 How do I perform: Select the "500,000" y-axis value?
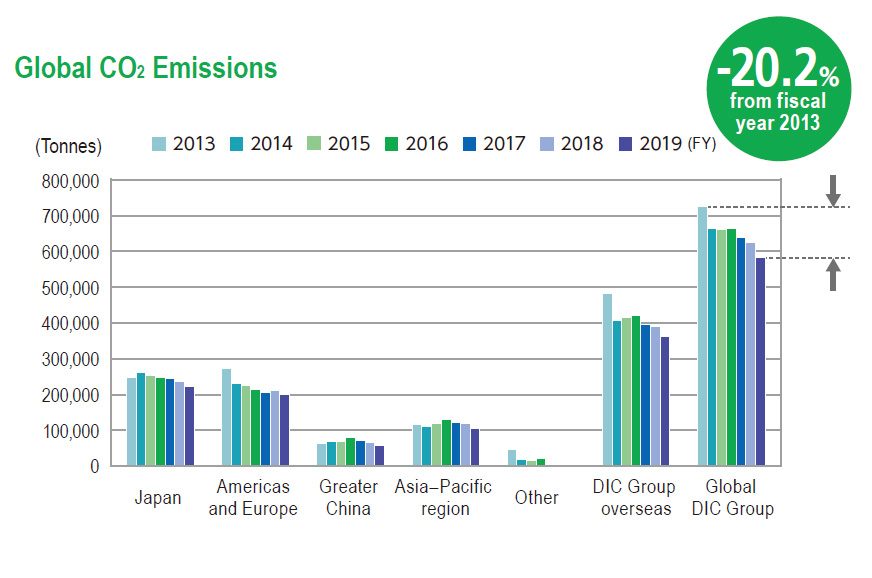pos(71,288)
